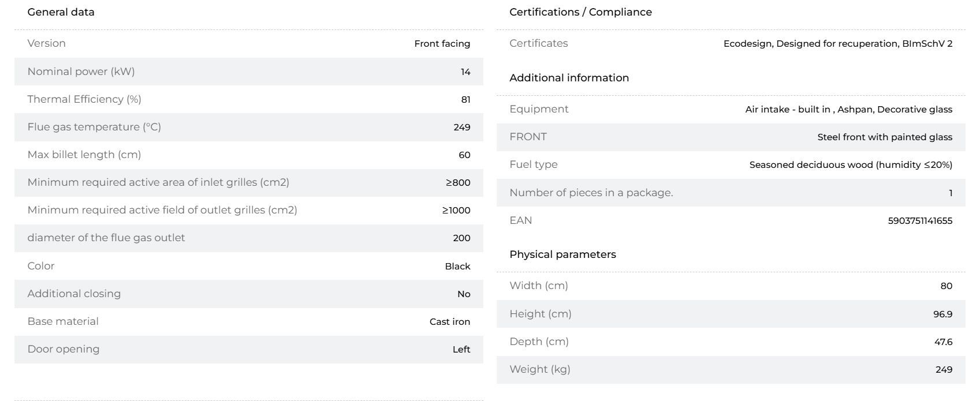
Task: Click the EAN number 5903751141655
Action: (x=920, y=220)
